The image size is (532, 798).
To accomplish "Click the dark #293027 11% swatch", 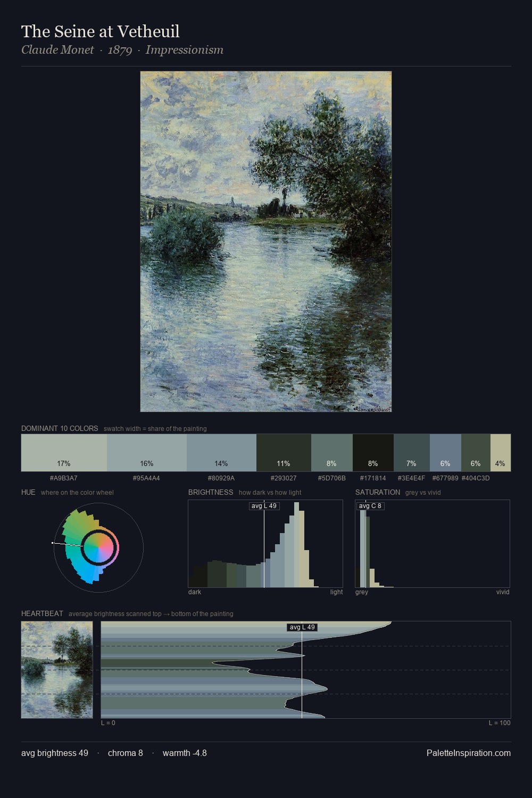I will [x=284, y=453].
